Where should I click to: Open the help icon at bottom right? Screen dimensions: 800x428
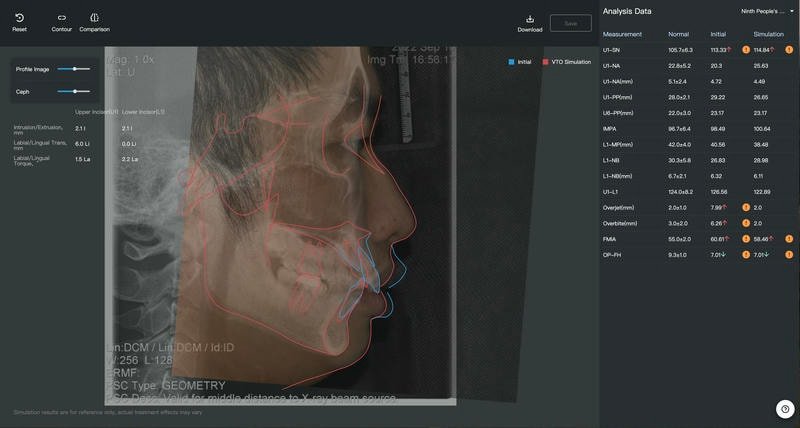(x=785, y=408)
